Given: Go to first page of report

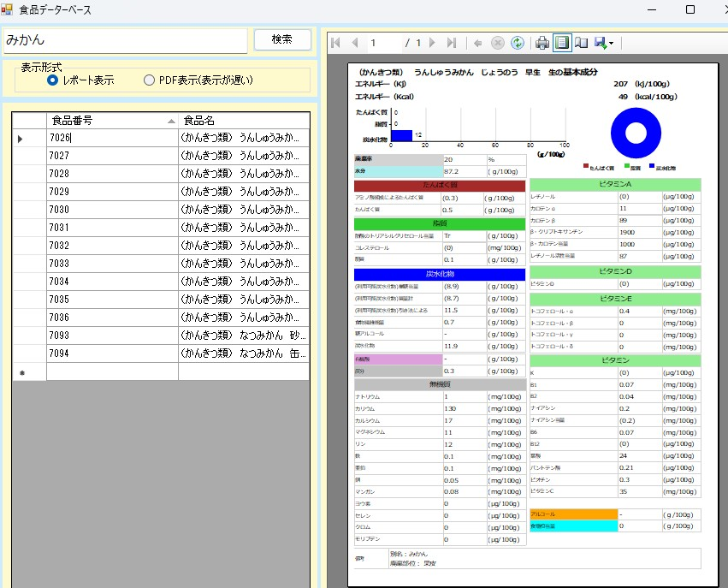Looking at the screenshot, I should (335, 43).
